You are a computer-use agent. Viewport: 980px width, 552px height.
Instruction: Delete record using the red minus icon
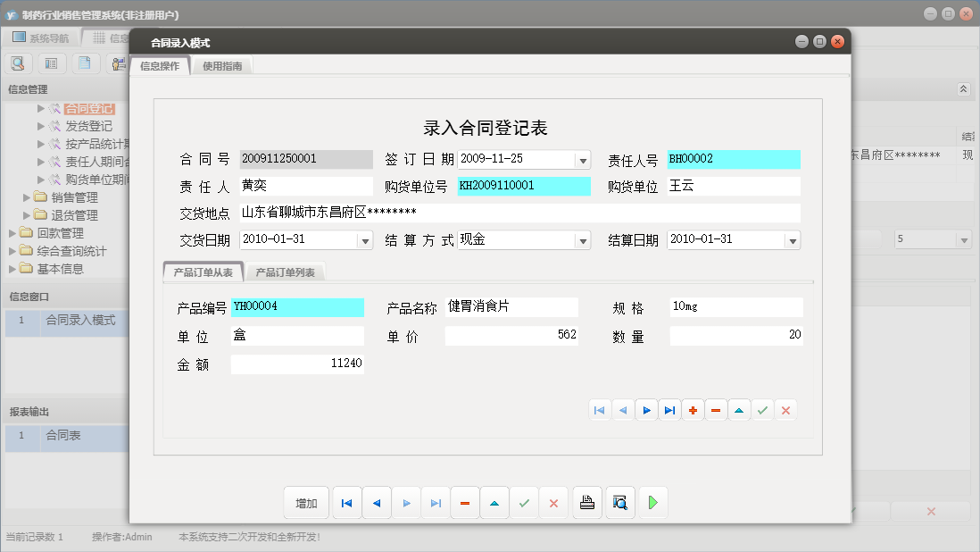click(465, 502)
